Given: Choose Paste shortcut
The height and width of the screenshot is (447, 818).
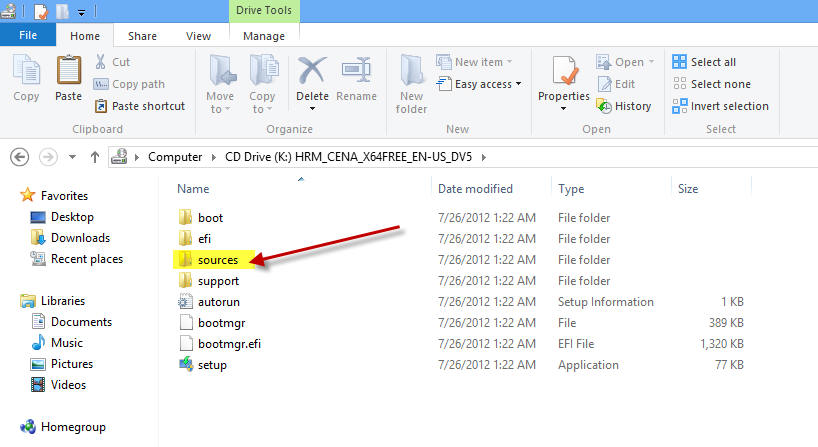Looking at the screenshot, I should tap(140, 106).
